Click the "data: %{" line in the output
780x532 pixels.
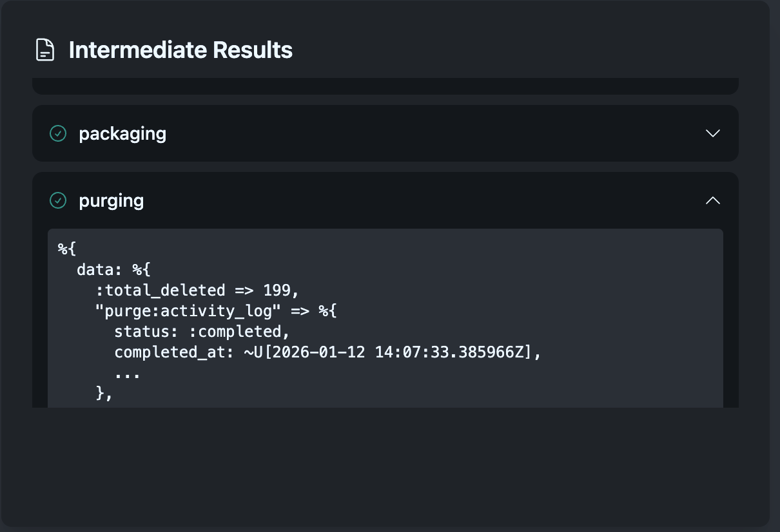[x=113, y=270]
